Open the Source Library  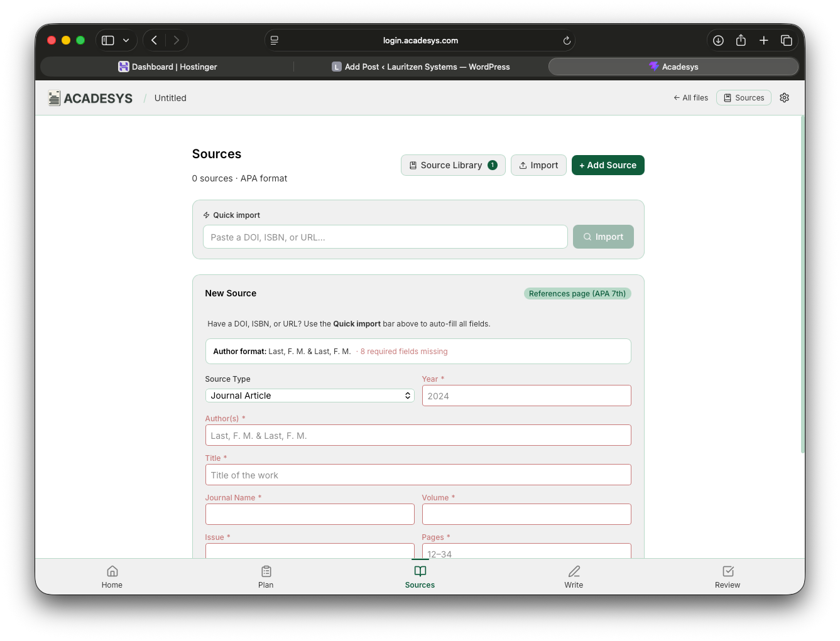point(453,165)
